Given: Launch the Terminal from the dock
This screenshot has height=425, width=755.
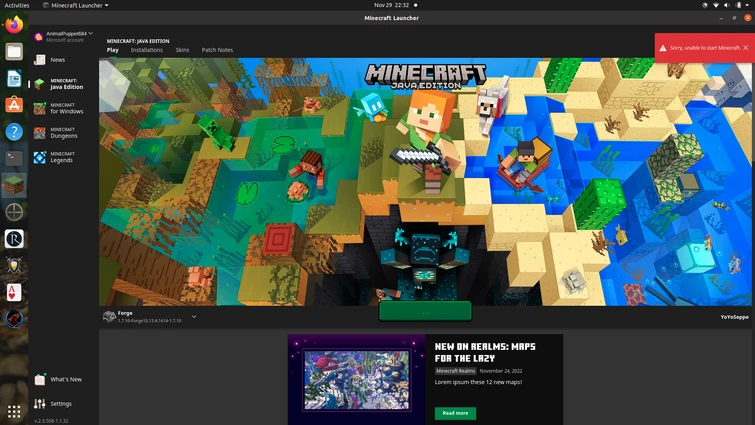Looking at the screenshot, I should coord(14,158).
